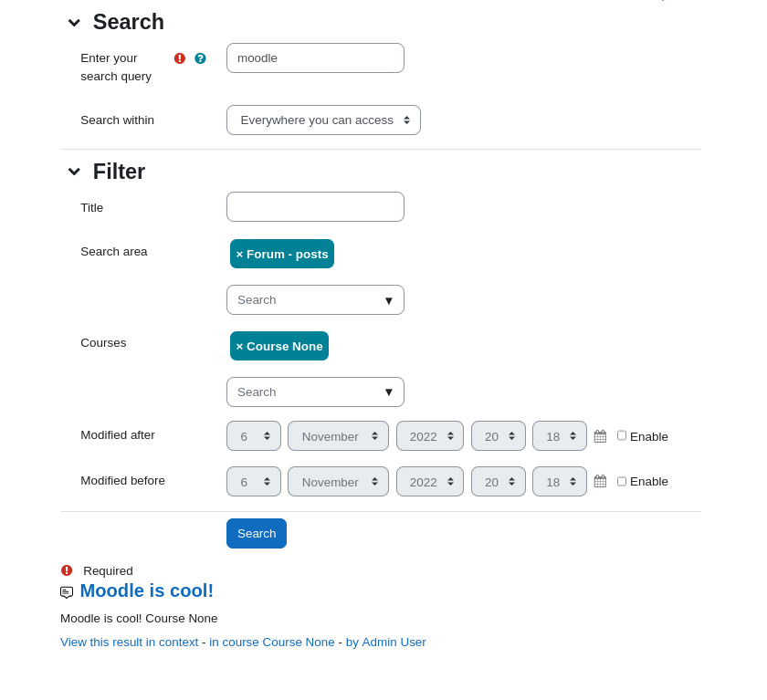Click the by Admin User link
Screen dimensions: 767x700
(x=386, y=643)
